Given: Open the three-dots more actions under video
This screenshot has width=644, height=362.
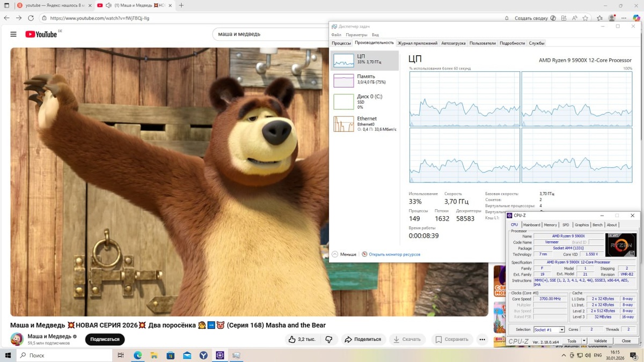Looking at the screenshot, I should [482, 339].
